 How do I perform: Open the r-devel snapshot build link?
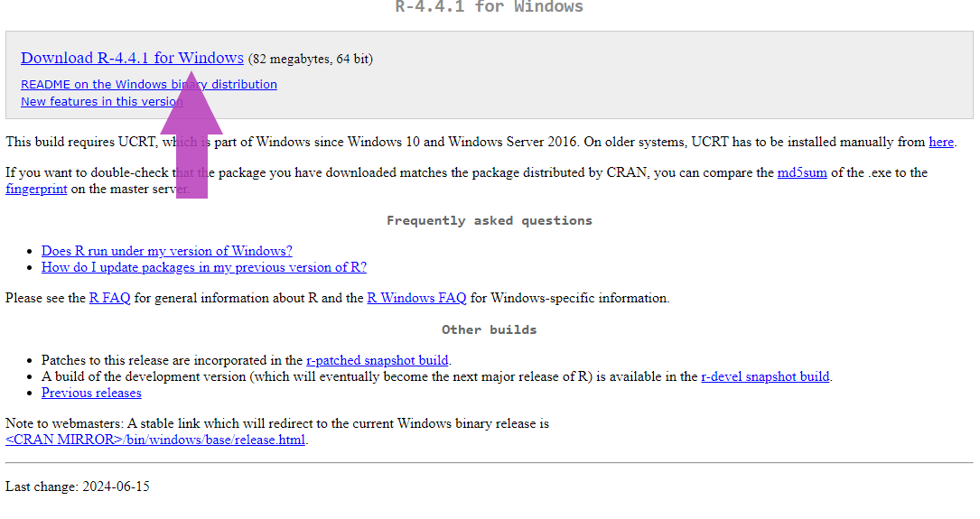pos(765,376)
